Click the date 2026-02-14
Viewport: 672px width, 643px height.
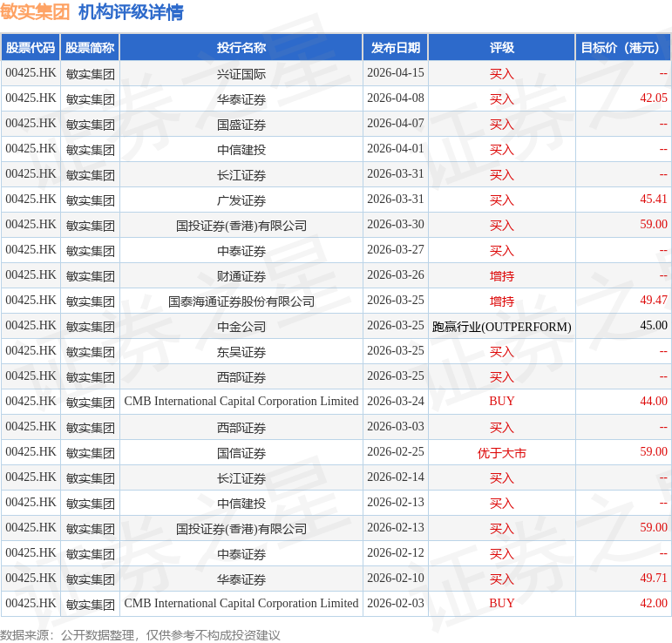(x=396, y=477)
